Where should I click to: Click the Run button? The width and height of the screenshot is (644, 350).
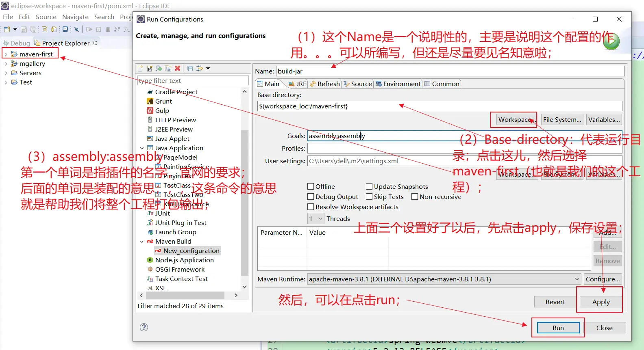pos(558,328)
